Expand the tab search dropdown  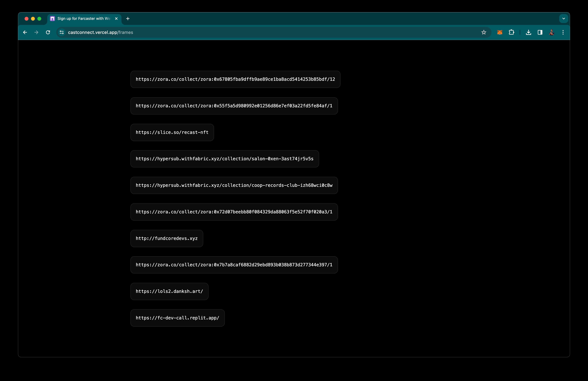coord(564,19)
